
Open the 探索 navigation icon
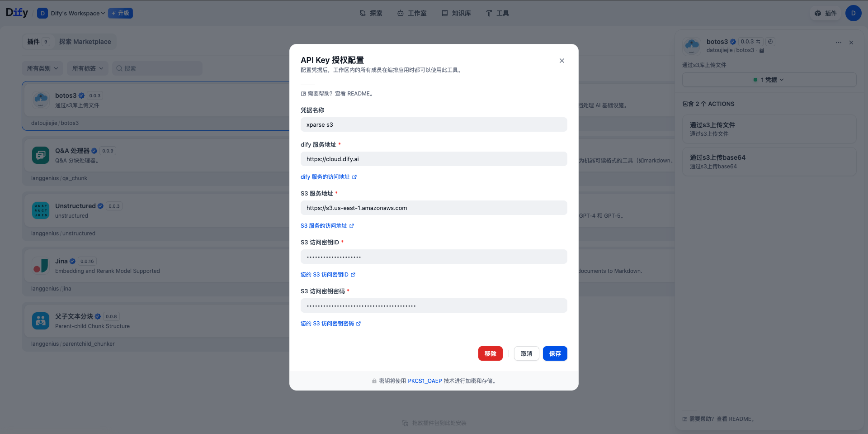tap(362, 13)
